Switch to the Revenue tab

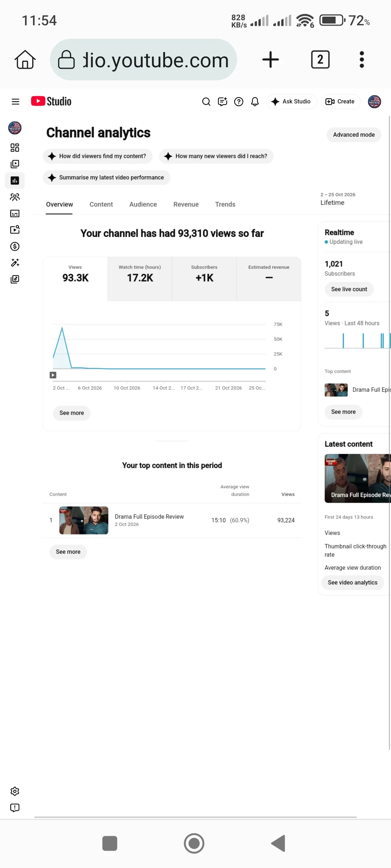coord(186,204)
